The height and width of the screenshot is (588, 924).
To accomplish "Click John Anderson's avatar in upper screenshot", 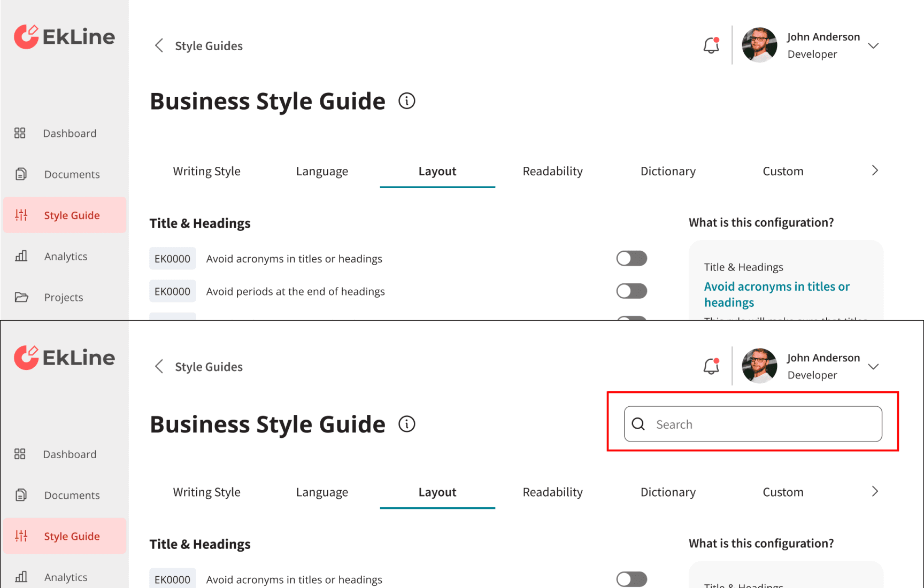I will [x=759, y=45].
